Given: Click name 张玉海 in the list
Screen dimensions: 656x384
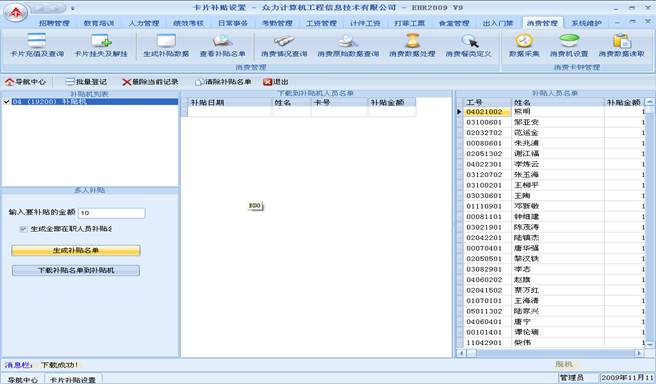Looking at the screenshot, I should point(526,175).
